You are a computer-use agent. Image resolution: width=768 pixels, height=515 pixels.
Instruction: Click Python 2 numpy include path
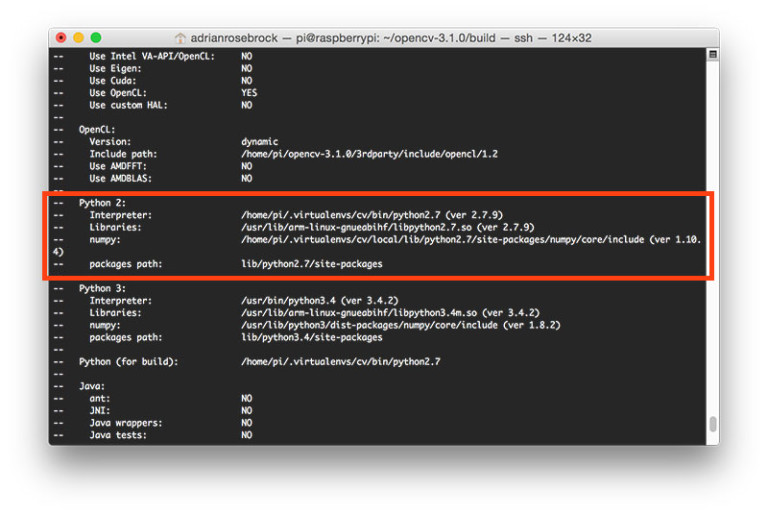[x=442, y=240]
